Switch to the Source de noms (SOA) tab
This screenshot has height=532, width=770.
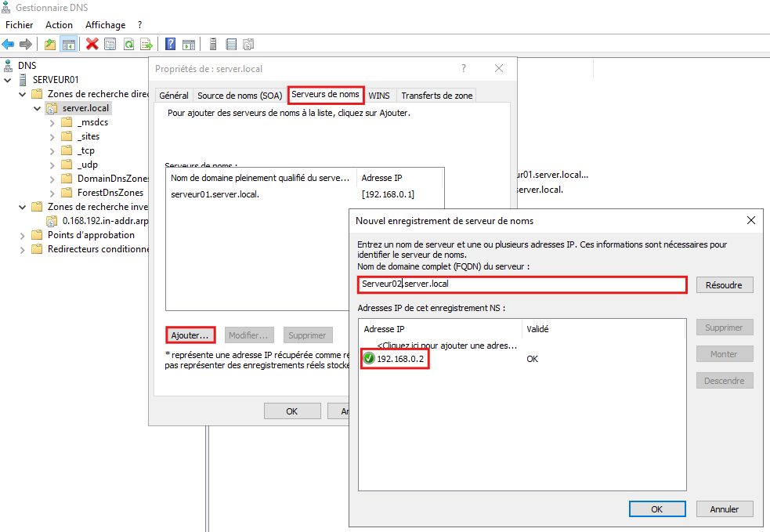coord(239,96)
